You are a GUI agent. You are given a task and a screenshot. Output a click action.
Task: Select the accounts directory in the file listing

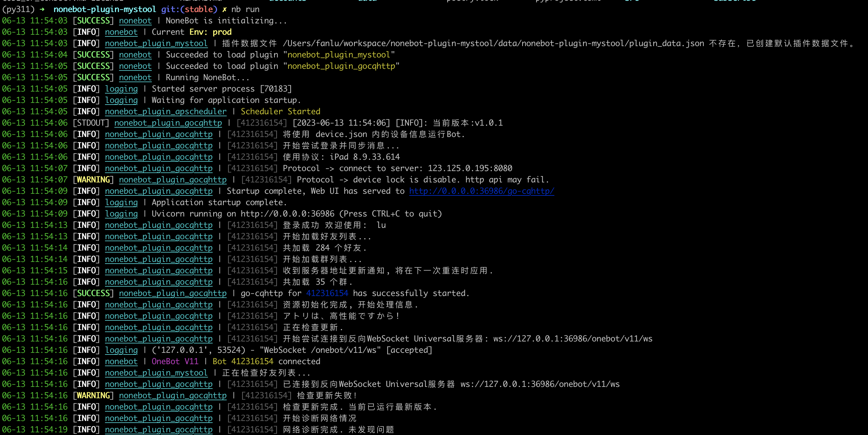click(288, 1)
